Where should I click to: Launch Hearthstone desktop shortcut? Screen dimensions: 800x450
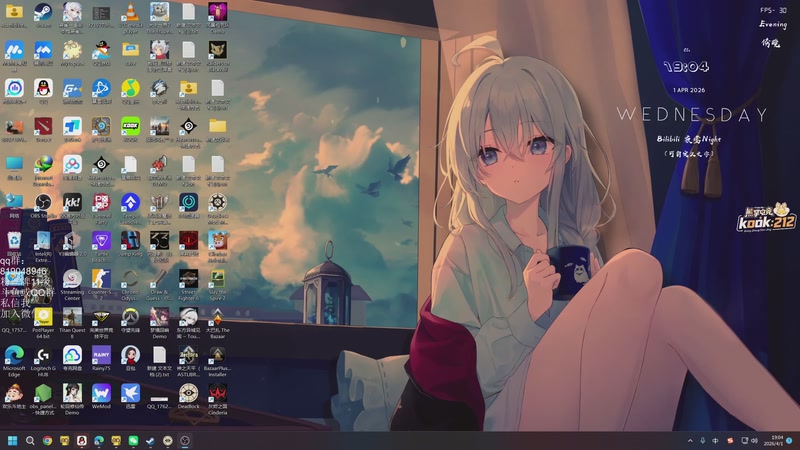(101, 130)
